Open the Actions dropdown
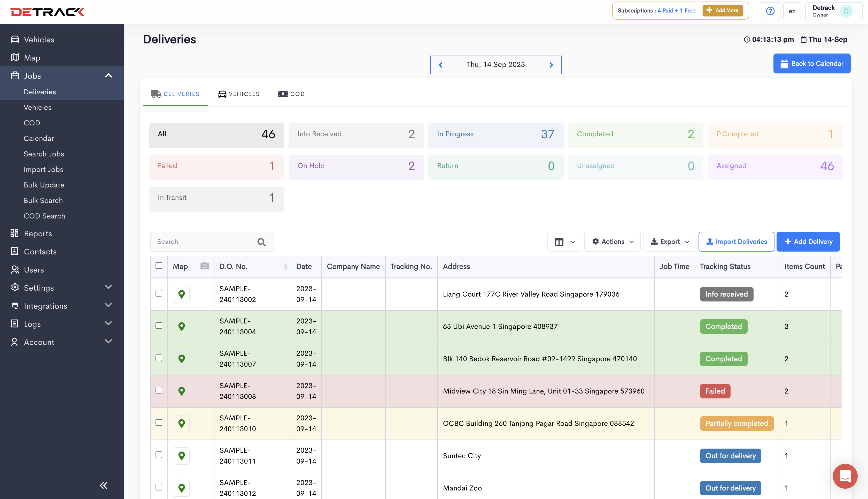Screen dimensions: 868x499 click(613, 242)
